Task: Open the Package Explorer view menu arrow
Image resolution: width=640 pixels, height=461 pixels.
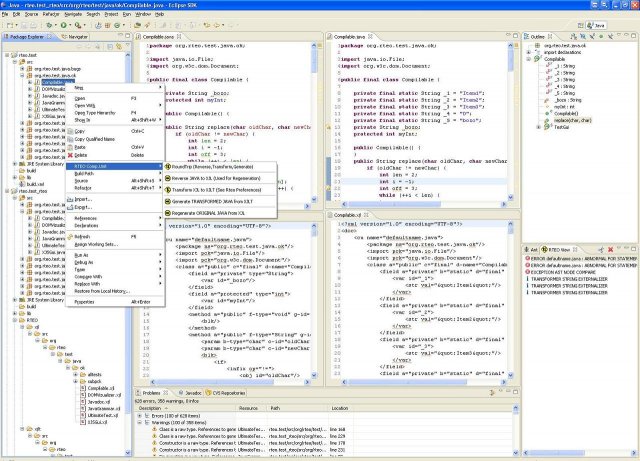Action: [x=128, y=47]
